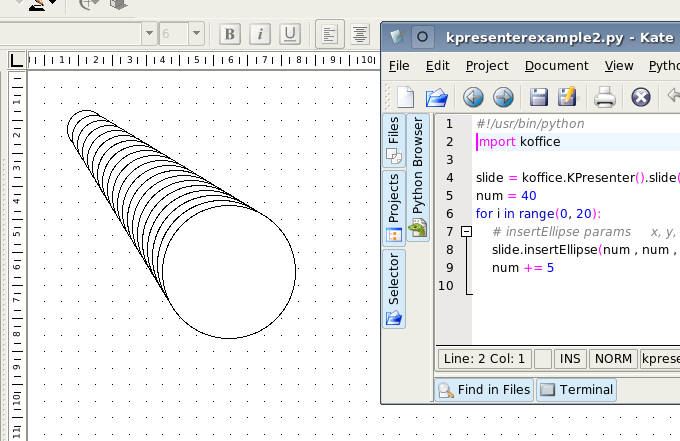Go forward with blue right arrow in Kate
Viewport: 680px width, 441px height.
tap(503, 97)
